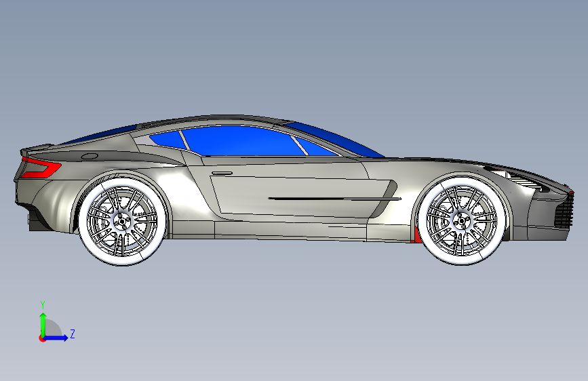Screen dimensions: 588x381
Task: Select the small blue rear quarter window
Action: click(x=168, y=140)
